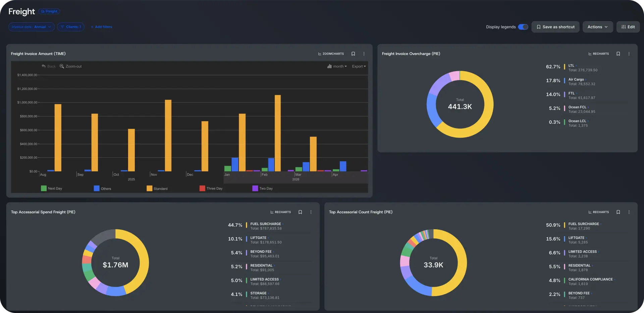Toggle the Display legends switch
644x313 pixels.
(x=523, y=27)
